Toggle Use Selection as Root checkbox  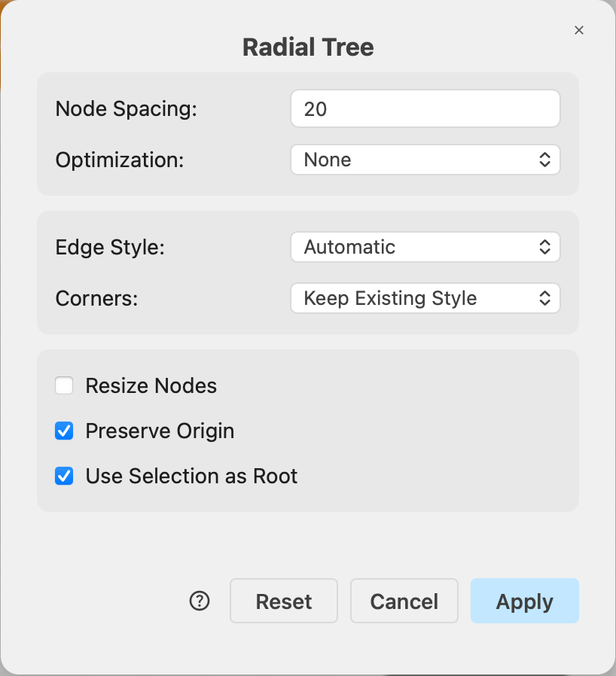coord(64,476)
